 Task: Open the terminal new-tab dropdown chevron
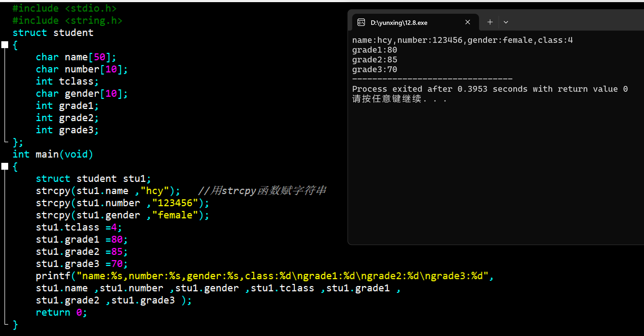coord(506,22)
